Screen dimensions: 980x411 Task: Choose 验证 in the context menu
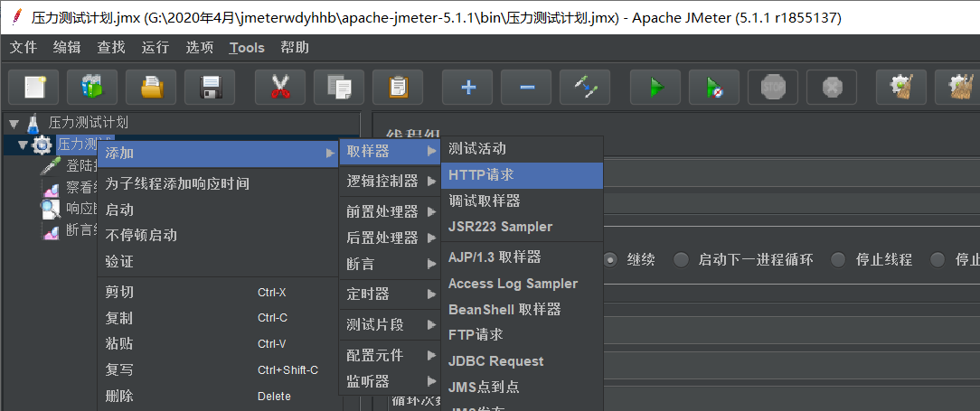point(218,262)
